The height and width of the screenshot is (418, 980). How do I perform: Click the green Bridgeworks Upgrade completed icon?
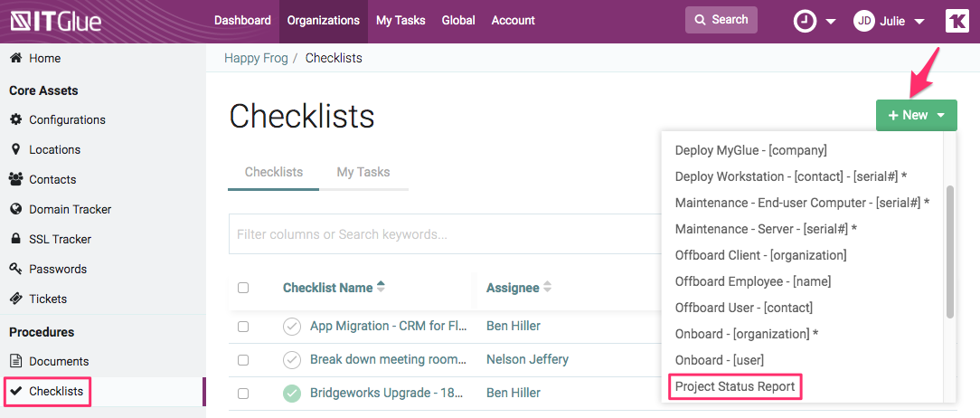pyautogui.click(x=292, y=393)
